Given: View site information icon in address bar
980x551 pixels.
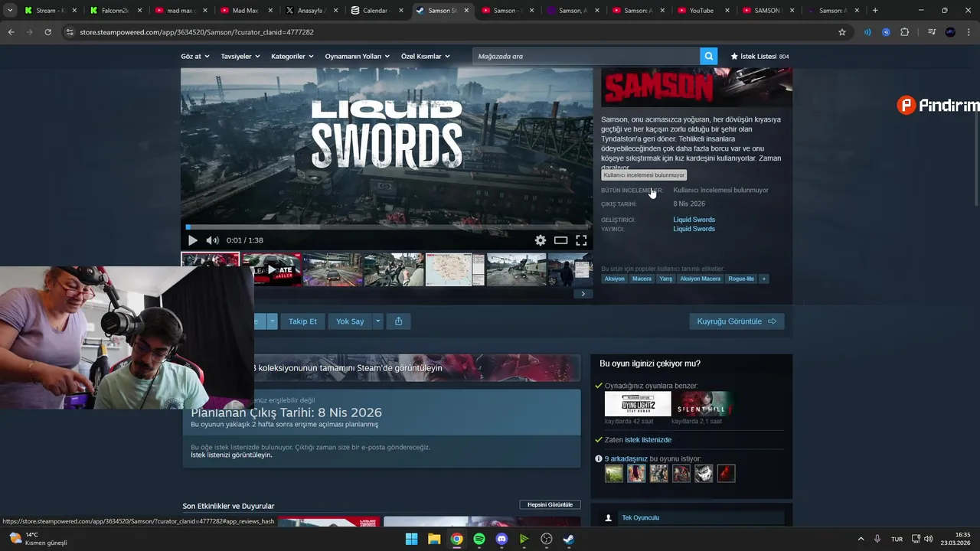Looking at the screenshot, I should 70,32.
